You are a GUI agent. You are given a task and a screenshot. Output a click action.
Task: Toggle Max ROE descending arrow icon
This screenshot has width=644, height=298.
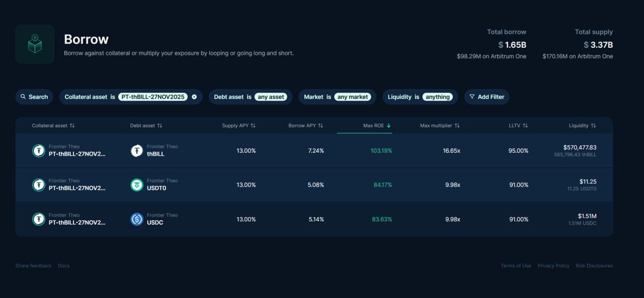(389, 125)
